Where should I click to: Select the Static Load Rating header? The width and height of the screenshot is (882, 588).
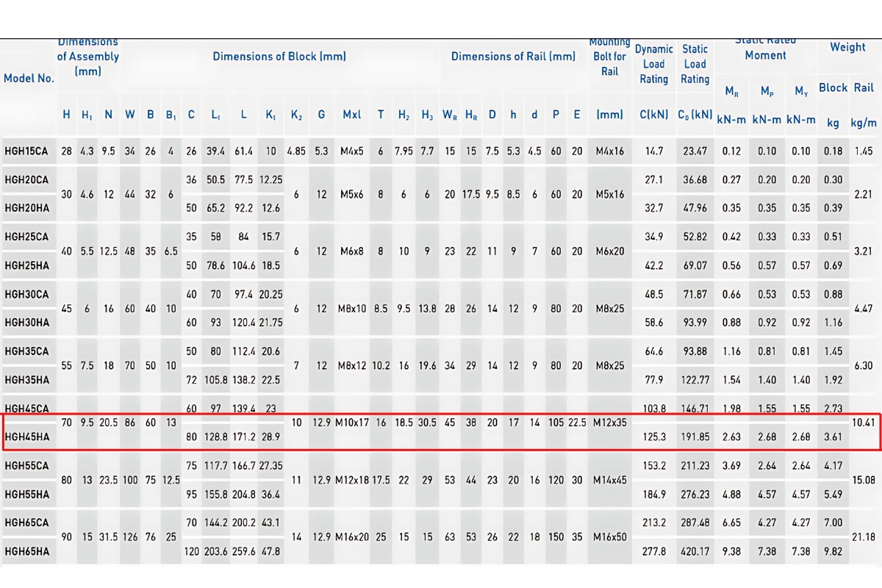point(695,64)
